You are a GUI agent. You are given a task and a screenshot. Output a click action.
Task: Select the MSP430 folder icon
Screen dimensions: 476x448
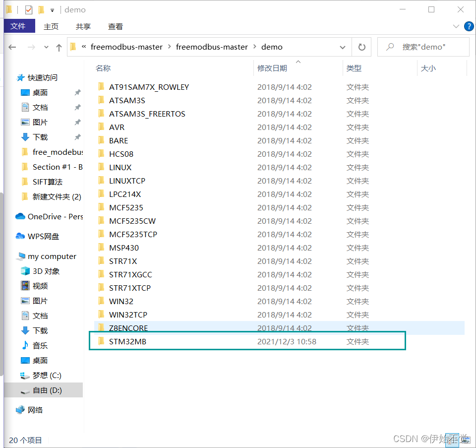pos(101,248)
